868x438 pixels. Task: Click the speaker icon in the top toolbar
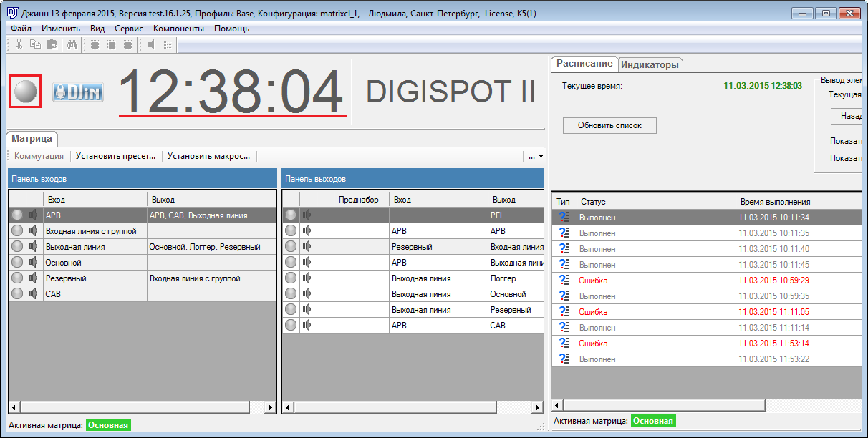click(x=151, y=44)
